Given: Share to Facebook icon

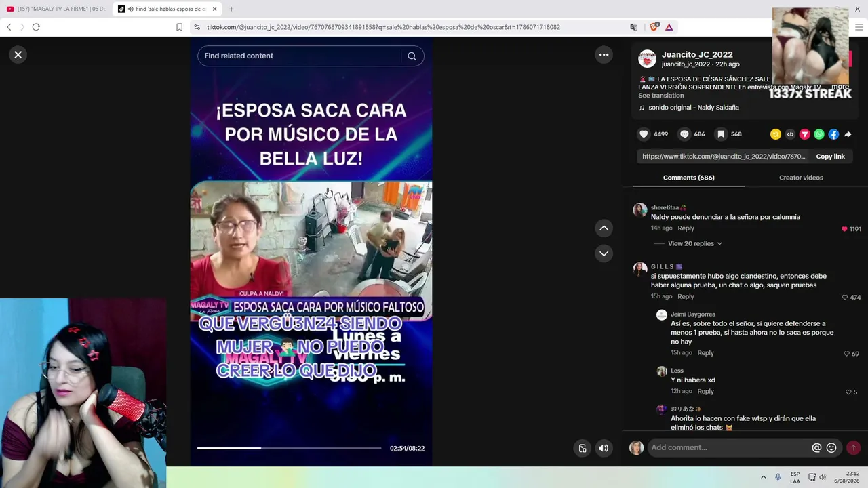Looking at the screenshot, I should point(833,134).
